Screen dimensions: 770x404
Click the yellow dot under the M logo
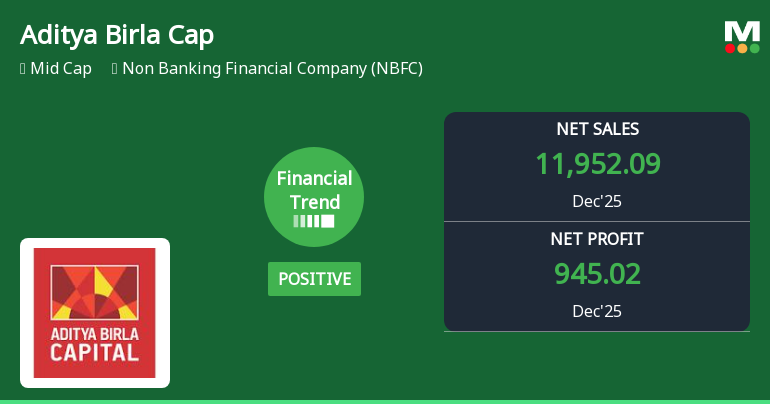[742, 48]
